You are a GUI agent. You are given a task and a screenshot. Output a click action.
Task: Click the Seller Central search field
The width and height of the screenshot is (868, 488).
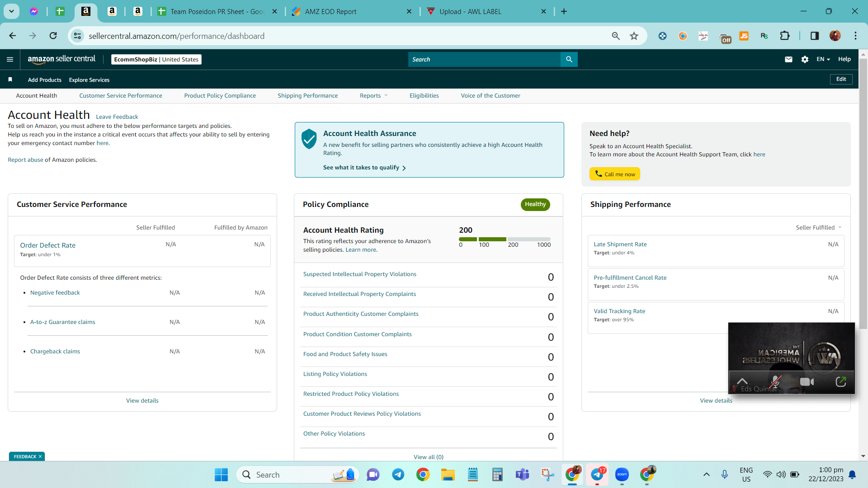pyautogui.click(x=484, y=59)
